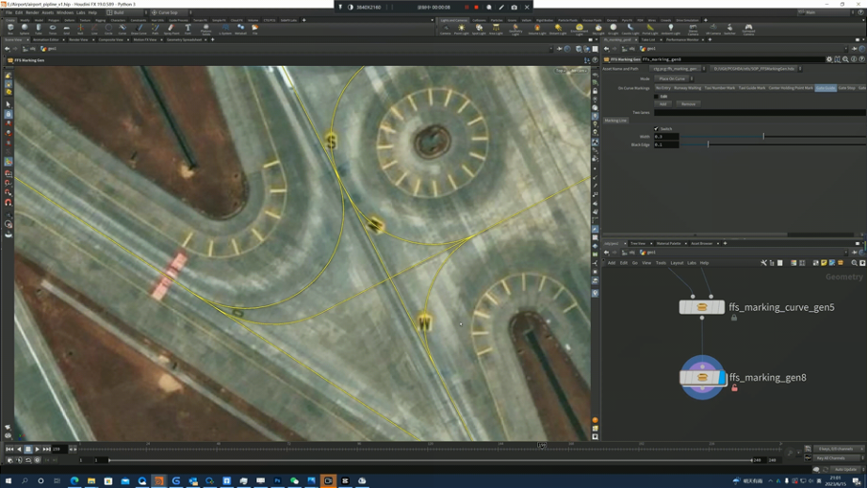The width and height of the screenshot is (868, 488).
Task: Select the Sphere shelf tool
Action: coord(25,29)
